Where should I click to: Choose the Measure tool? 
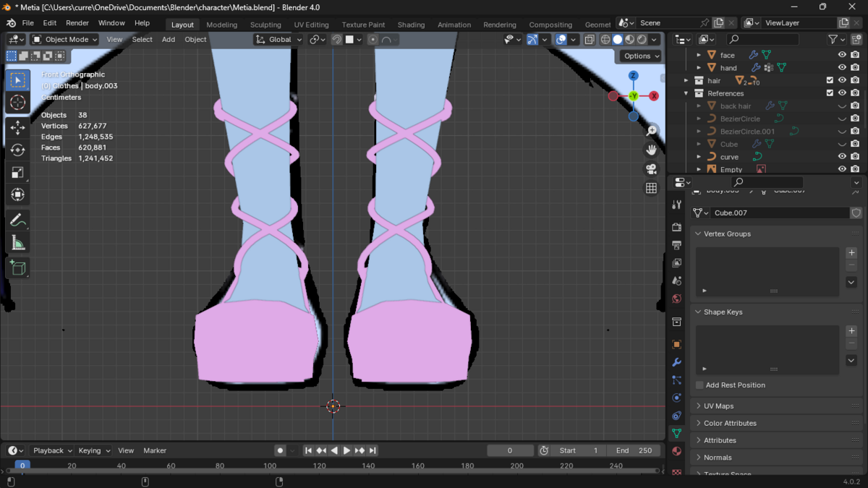(x=18, y=243)
